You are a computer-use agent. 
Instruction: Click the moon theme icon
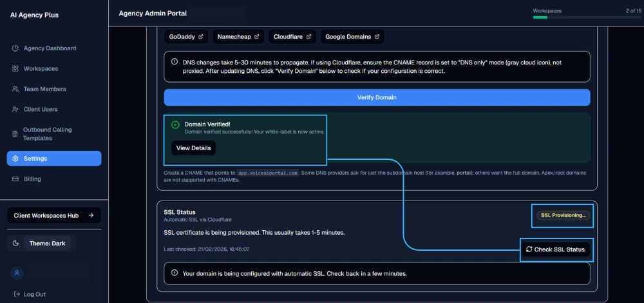point(15,244)
